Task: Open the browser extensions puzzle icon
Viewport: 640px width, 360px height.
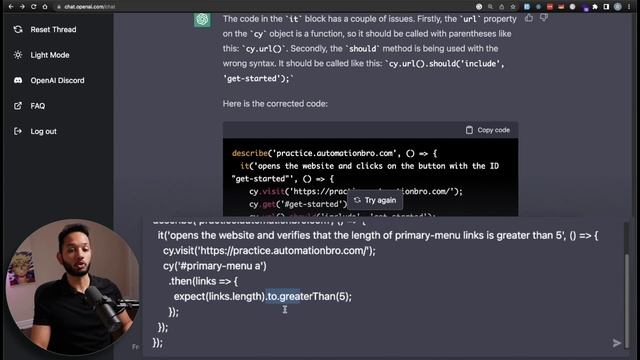Action: tap(595, 7)
